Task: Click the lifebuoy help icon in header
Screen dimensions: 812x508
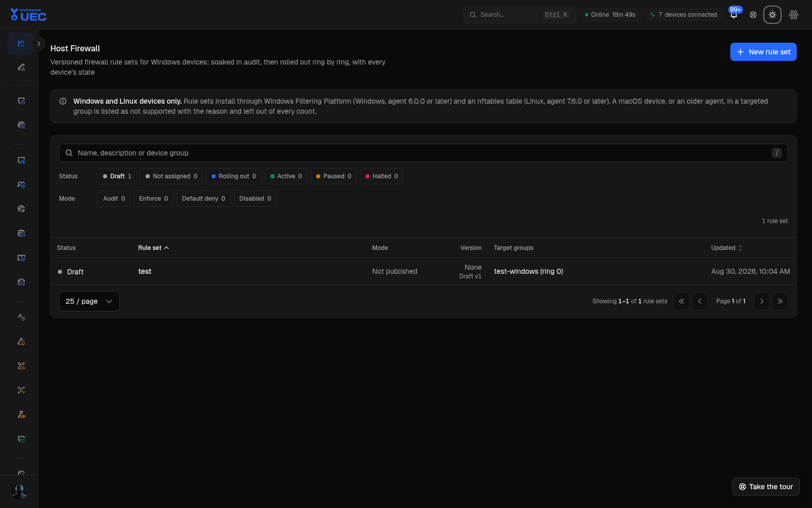Action: [x=753, y=15]
